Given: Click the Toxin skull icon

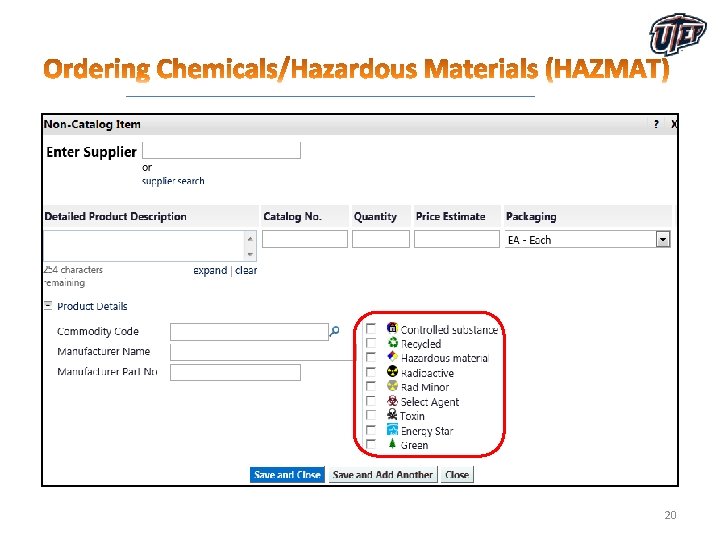Looking at the screenshot, I should tap(392, 415).
